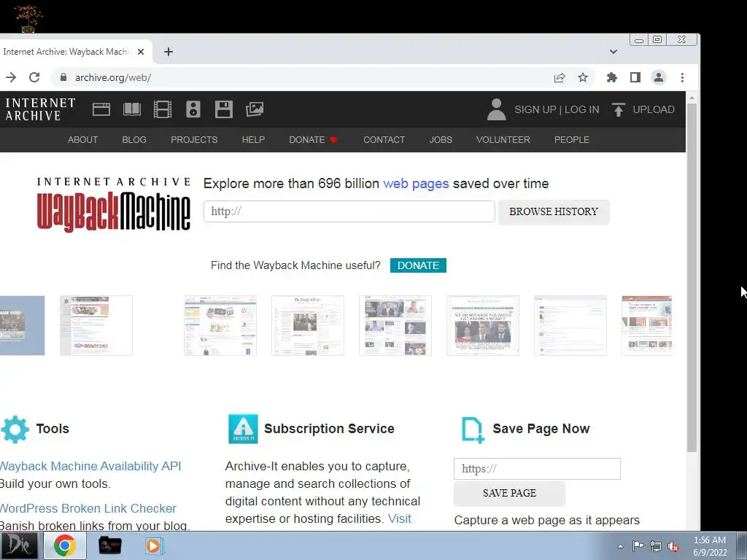Screen dimensions: 747x560
Task: Open the 'We did not wage this battle' thumbnail
Action: 483,325
